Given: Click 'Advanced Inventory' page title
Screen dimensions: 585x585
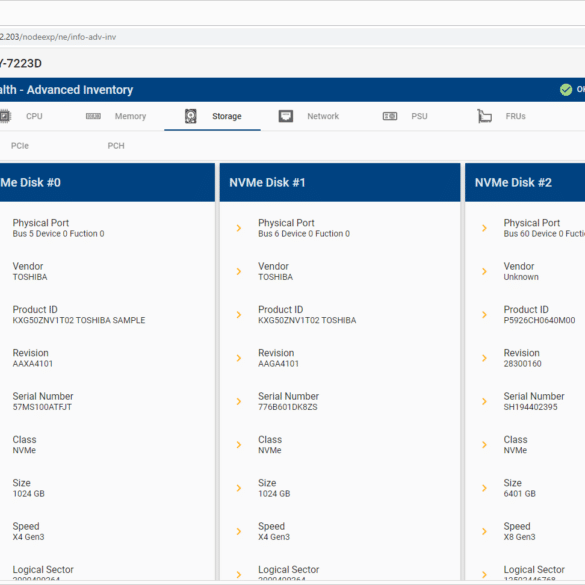Looking at the screenshot, I should coord(80,90).
